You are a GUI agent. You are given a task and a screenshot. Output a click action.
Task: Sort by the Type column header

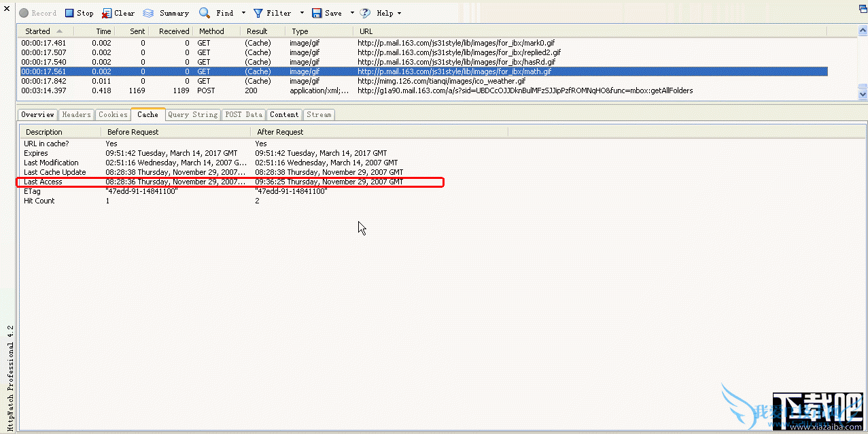[x=319, y=31]
